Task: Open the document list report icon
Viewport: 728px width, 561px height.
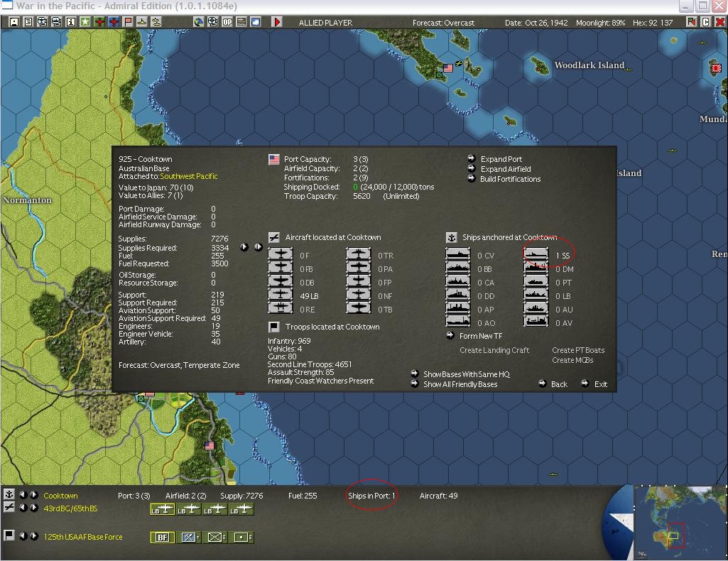Action: [x=28, y=22]
